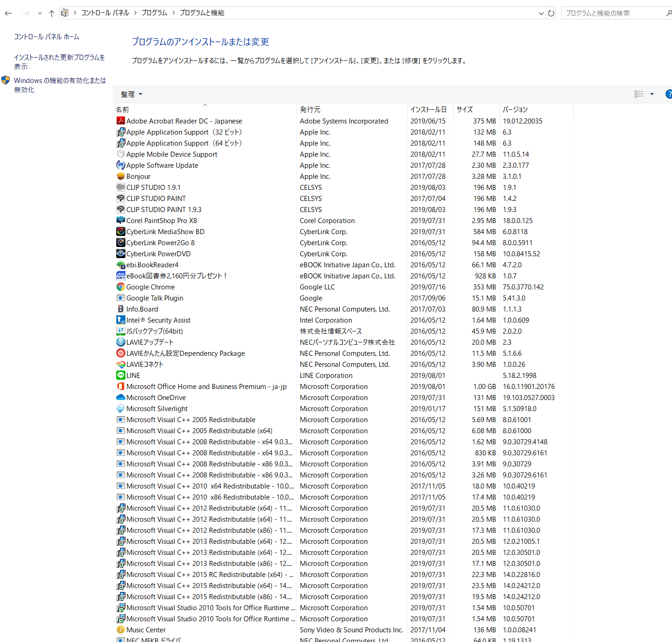Sort by the サイズ column header
This screenshot has width=672, height=642.
[x=464, y=109]
